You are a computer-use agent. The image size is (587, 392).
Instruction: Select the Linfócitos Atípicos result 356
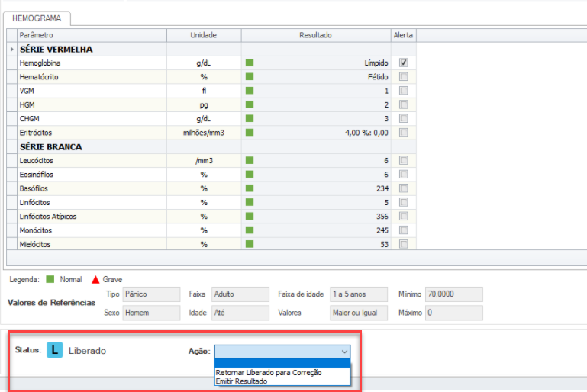pyautogui.click(x=316, y=216)
